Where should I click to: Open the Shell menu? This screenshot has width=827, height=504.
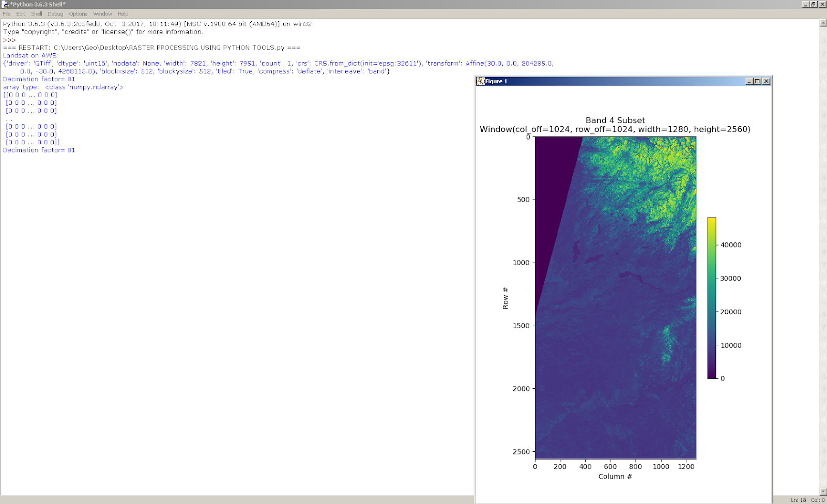[x=37, y=14]
